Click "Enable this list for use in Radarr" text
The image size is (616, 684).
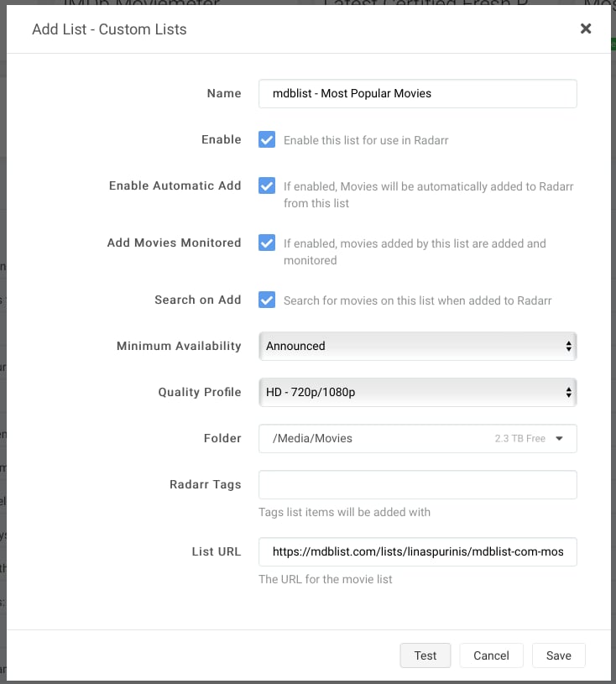366,140
